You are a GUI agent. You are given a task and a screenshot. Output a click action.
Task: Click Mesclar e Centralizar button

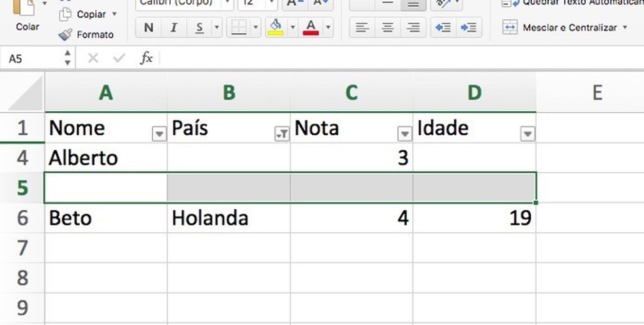coord(564,27)
